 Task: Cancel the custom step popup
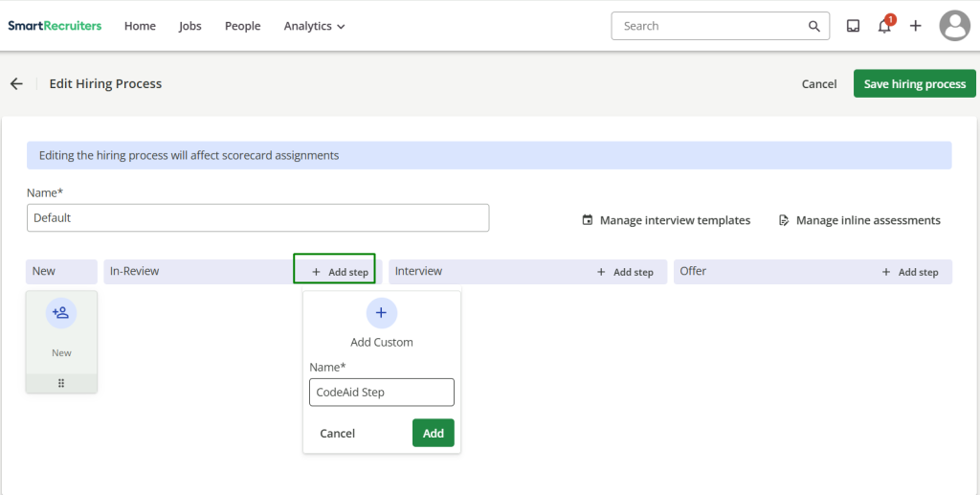(337, 433)
